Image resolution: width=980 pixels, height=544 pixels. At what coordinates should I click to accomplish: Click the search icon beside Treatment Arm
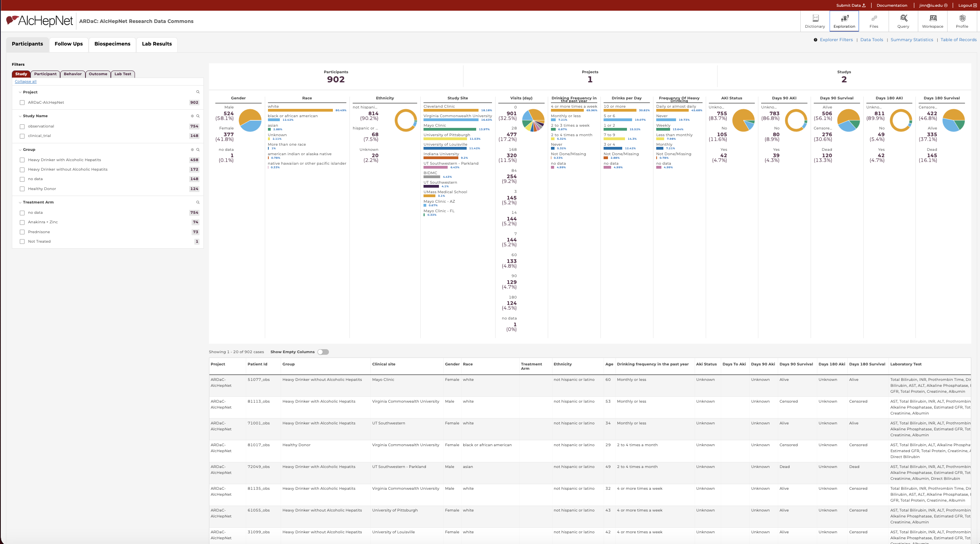(x=198, y=202)
